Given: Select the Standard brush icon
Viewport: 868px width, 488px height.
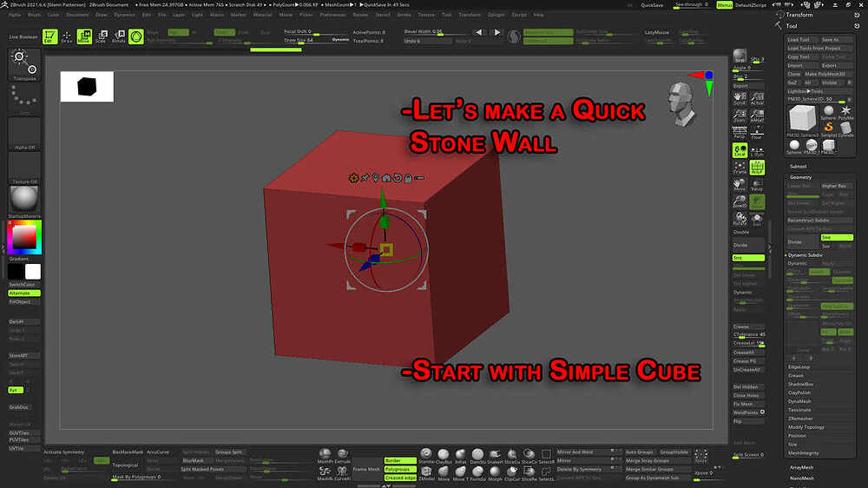Looking at the screenshot, I should pos(425,455).
